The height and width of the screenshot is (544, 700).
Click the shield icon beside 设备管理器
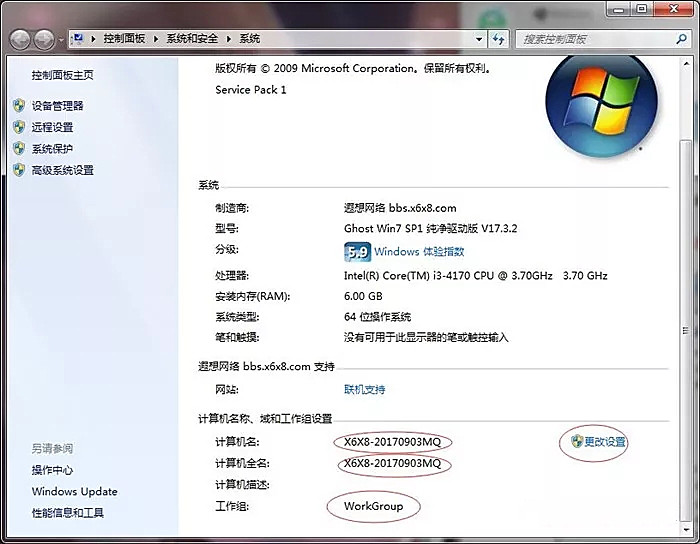(19, 106)
